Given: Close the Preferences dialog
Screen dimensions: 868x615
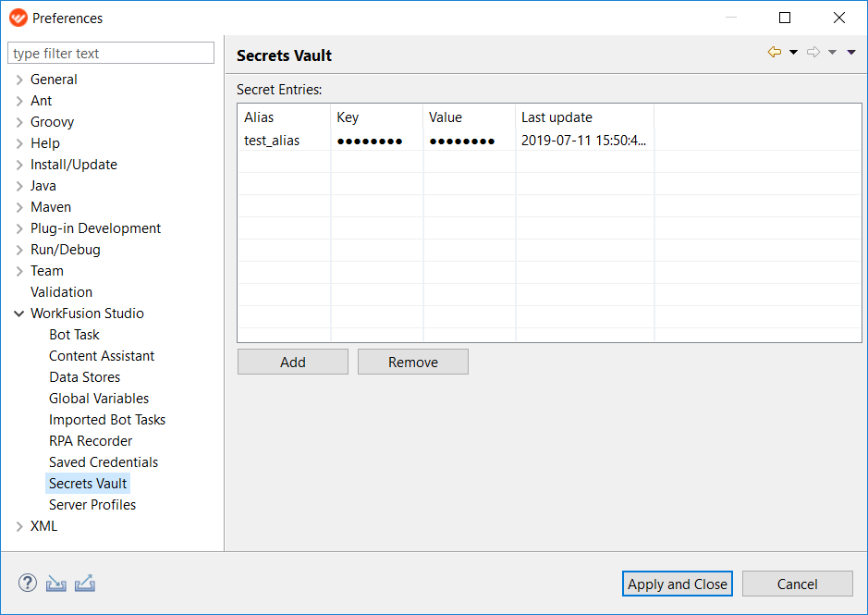Looking at the screenshot, I should click(839, 18).
